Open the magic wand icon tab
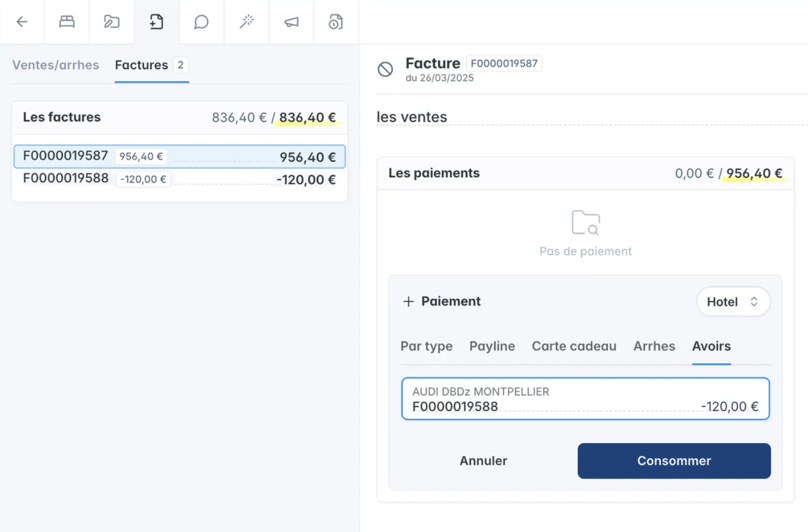Screen dimensions: 808x532 [247, 22]
